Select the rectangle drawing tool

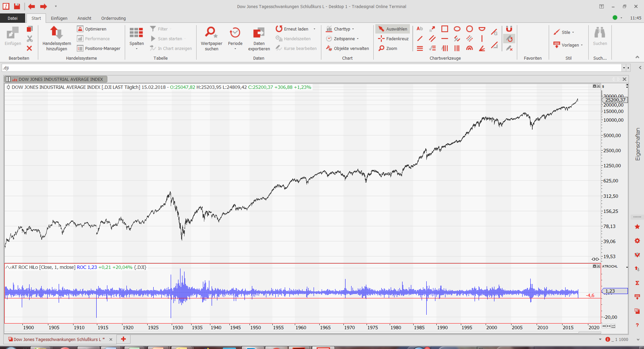pos(445,29)
